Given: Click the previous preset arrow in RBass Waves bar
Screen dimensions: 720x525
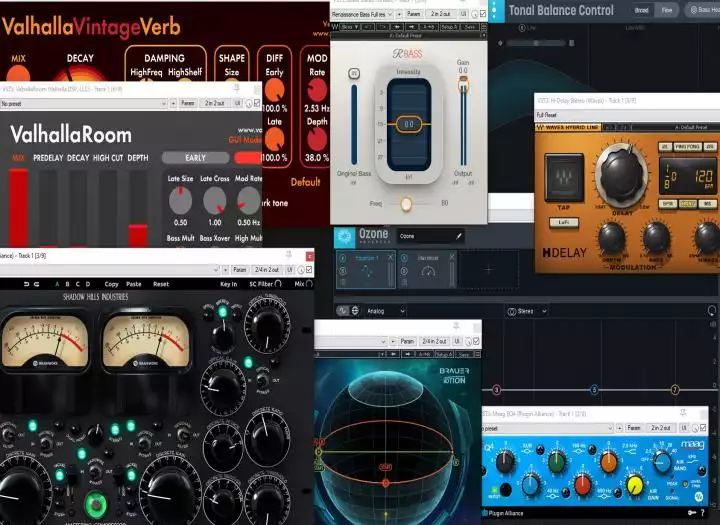Looking at the screenshot, I should coord(397,27).
